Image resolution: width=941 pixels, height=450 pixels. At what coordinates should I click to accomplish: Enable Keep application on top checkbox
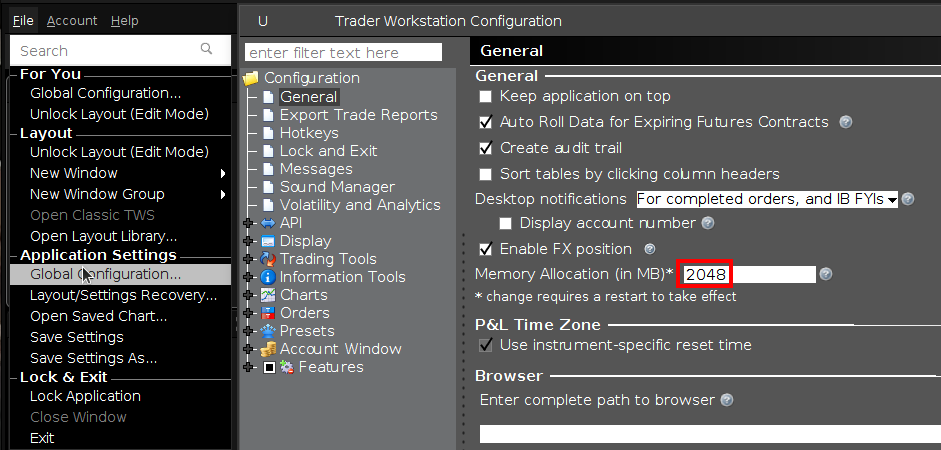click(486, 97)
